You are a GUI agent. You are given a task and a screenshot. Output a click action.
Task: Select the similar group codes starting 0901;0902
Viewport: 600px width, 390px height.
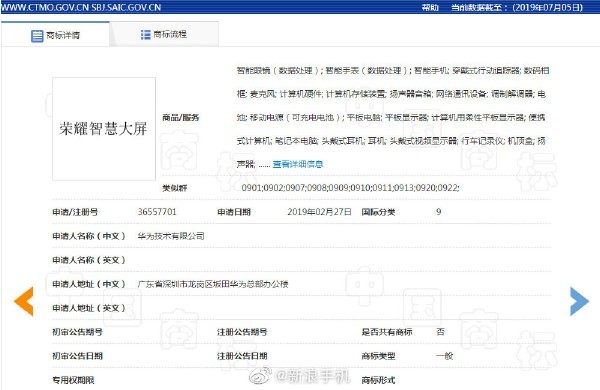pyautogui.click(x=350, y=188)
